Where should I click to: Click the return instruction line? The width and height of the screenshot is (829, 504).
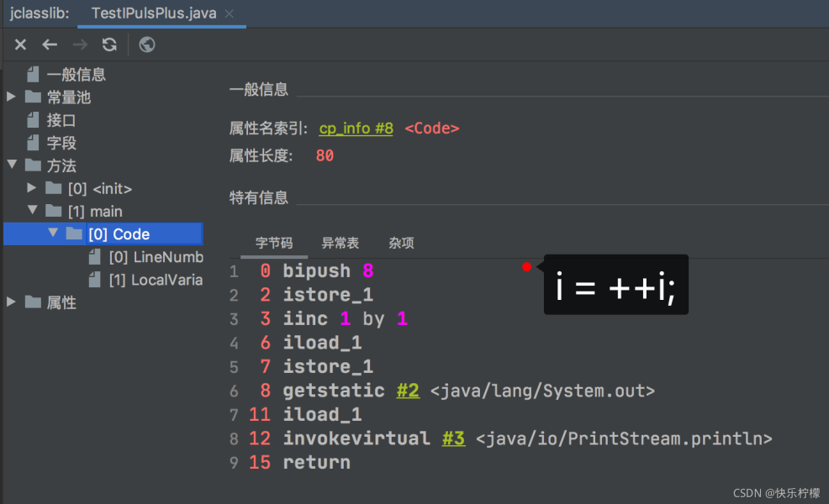(316, 463)
